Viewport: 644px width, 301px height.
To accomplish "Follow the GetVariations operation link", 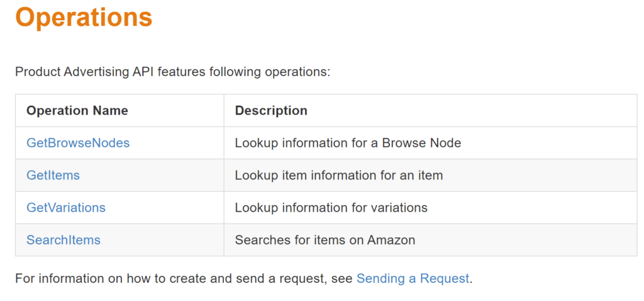I will (65, 207).
